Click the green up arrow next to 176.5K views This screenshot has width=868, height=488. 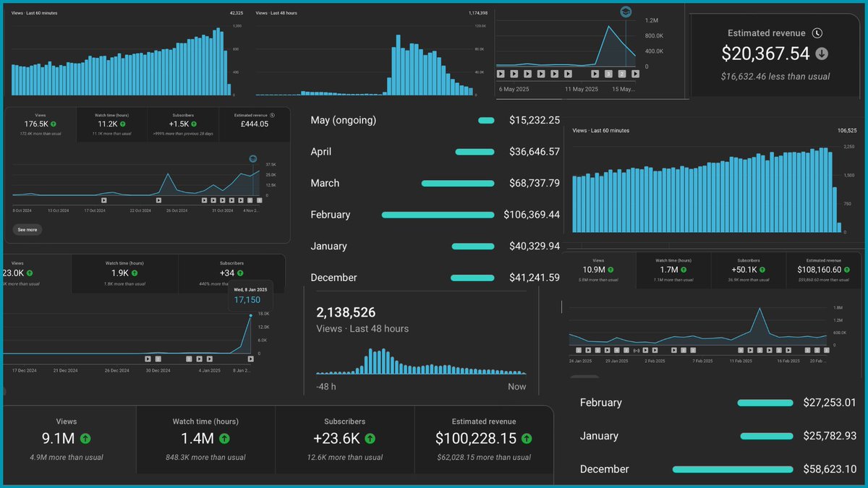[53, 124]
